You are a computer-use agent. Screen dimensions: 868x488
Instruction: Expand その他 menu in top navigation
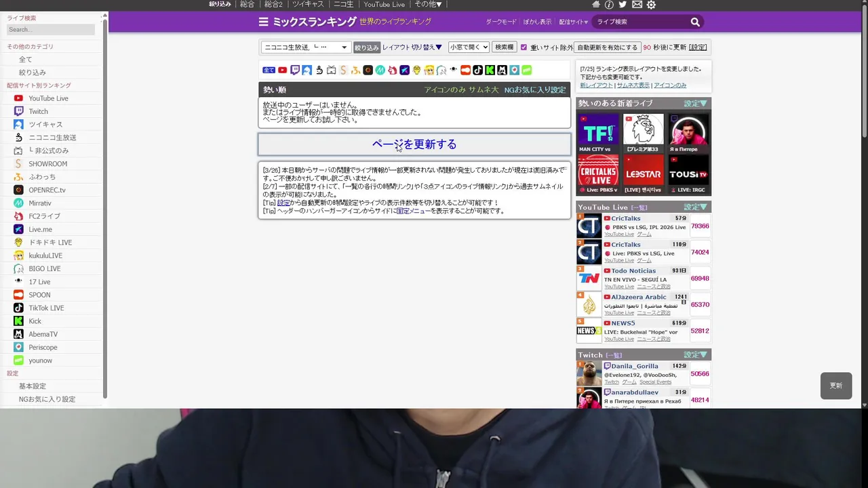tap(429, 4)
